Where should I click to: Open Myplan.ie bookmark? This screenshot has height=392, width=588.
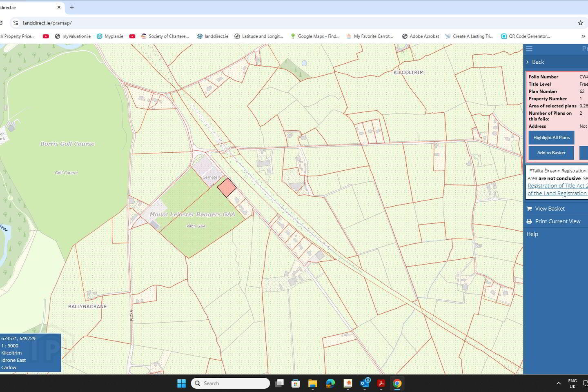coord(110,36)
